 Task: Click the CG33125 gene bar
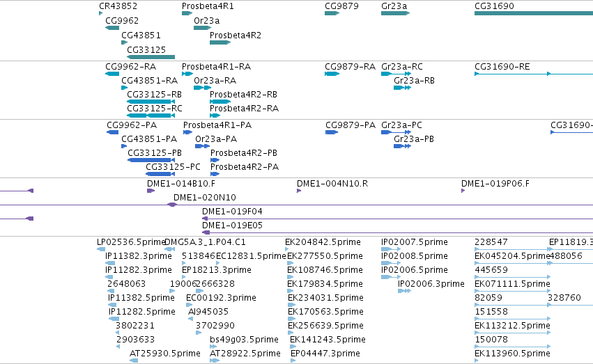coord(151,57)
